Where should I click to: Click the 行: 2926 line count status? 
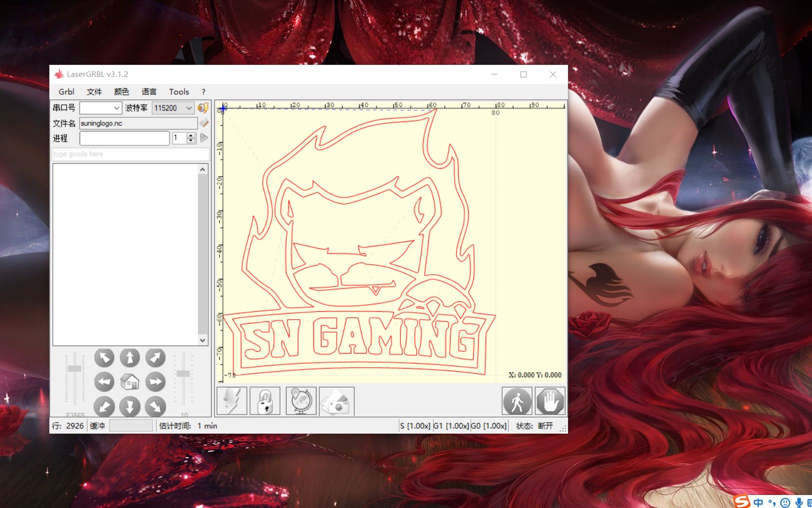click(68, 426)
